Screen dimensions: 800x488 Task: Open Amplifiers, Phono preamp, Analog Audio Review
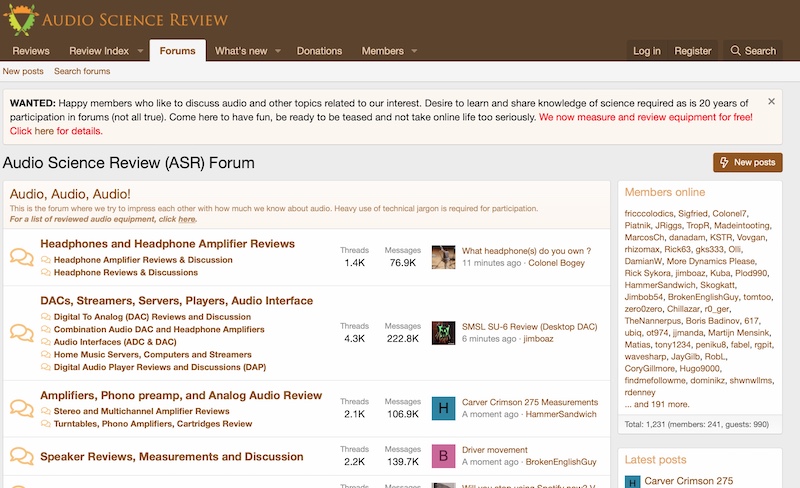(181, 396)
